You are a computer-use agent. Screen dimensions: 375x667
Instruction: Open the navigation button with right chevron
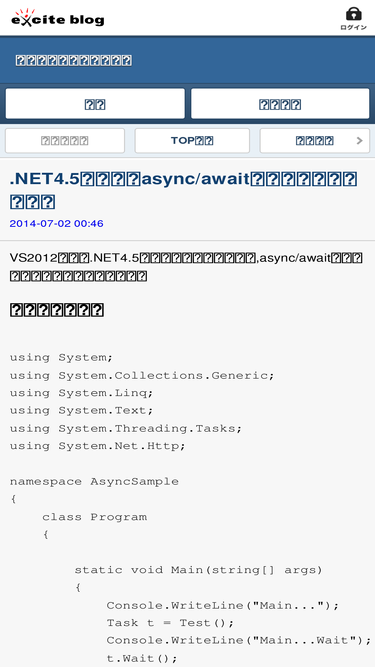(315, 141)
